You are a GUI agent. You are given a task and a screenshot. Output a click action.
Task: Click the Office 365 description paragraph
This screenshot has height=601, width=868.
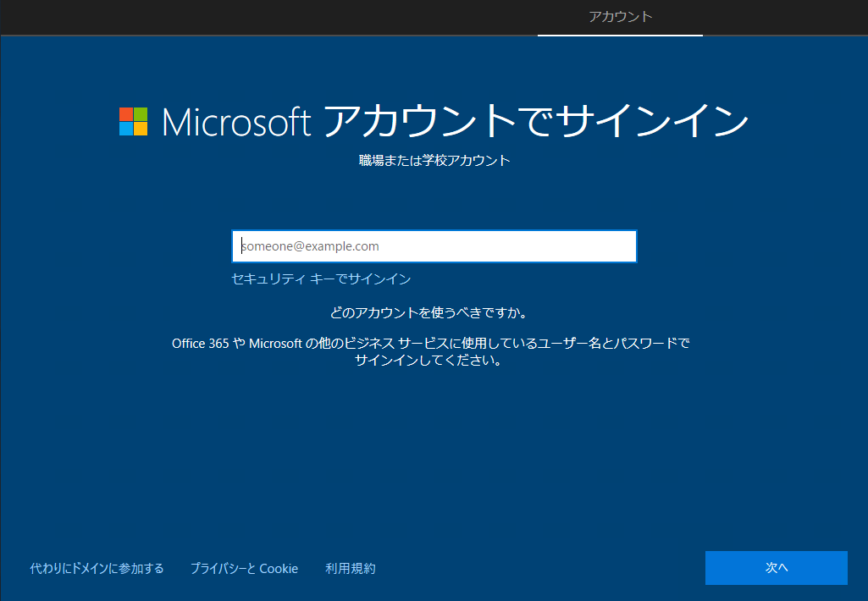coord(431,351)
